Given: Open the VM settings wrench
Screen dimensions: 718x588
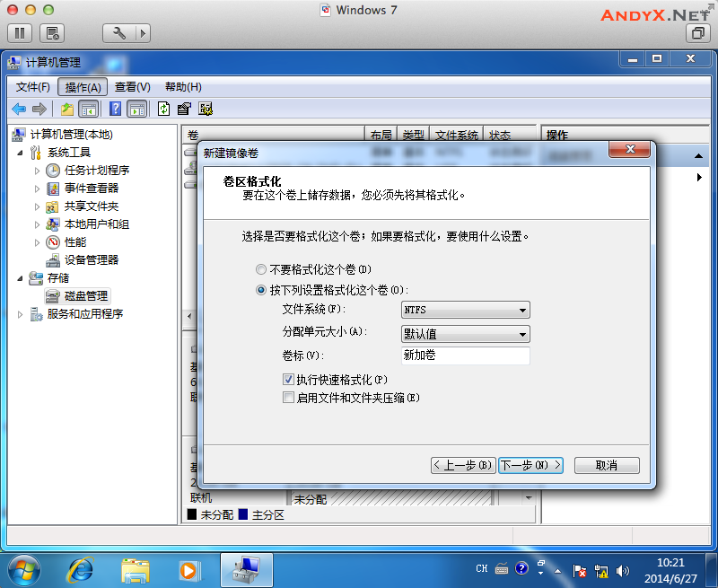Looking at the screenshot, I should coord(119,33).
